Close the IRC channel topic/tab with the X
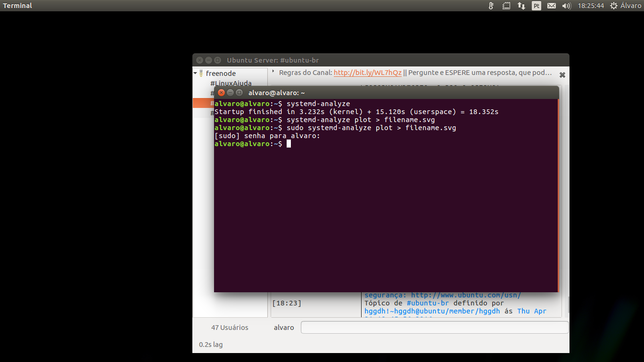Screen dimensions: 644x362 (x=562, y=74)
